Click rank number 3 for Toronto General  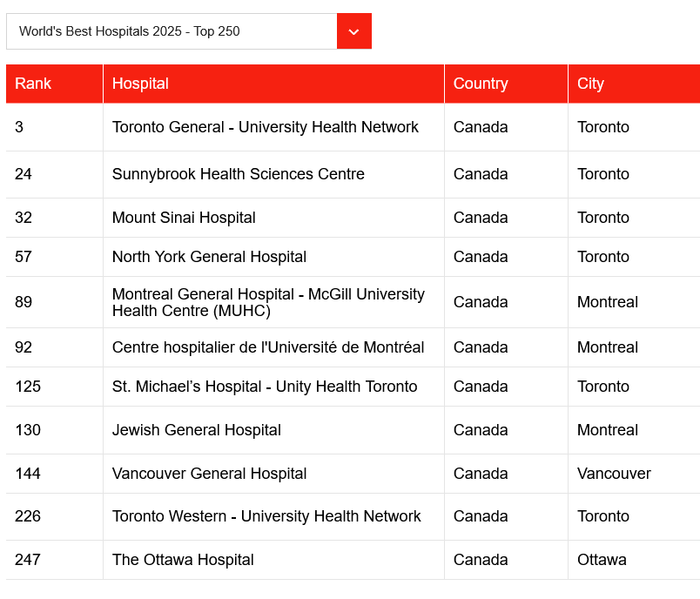pos(18,127)
